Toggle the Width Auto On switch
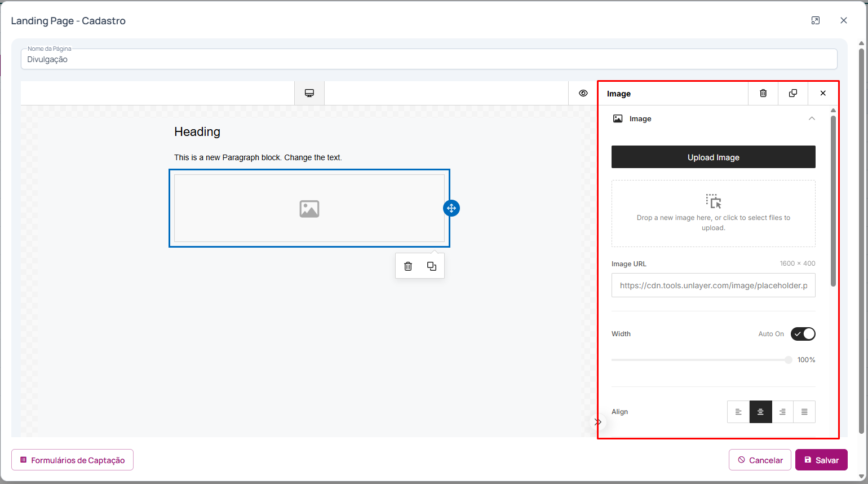Image resolution: width=868 pixels, height=484 pixels. [x=803, y=334]
